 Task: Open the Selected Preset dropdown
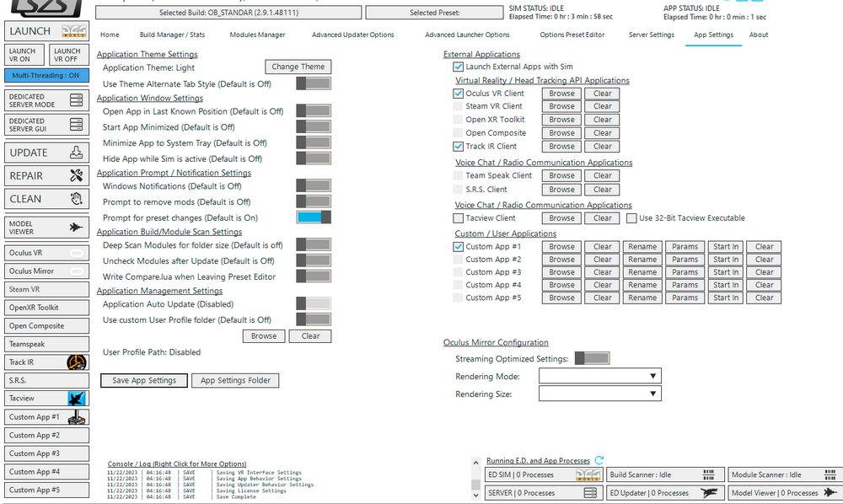tap(434, 13)
